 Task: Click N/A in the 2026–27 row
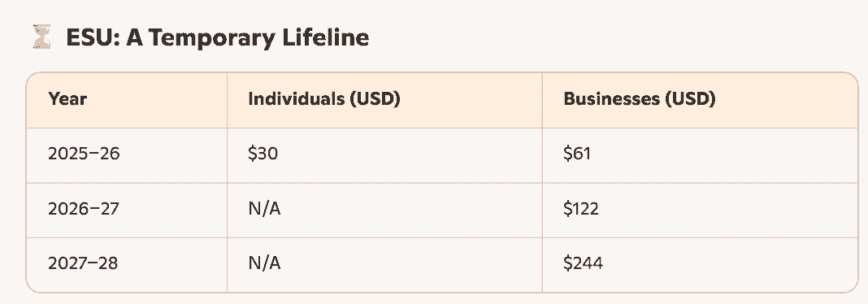coord(264,209)
